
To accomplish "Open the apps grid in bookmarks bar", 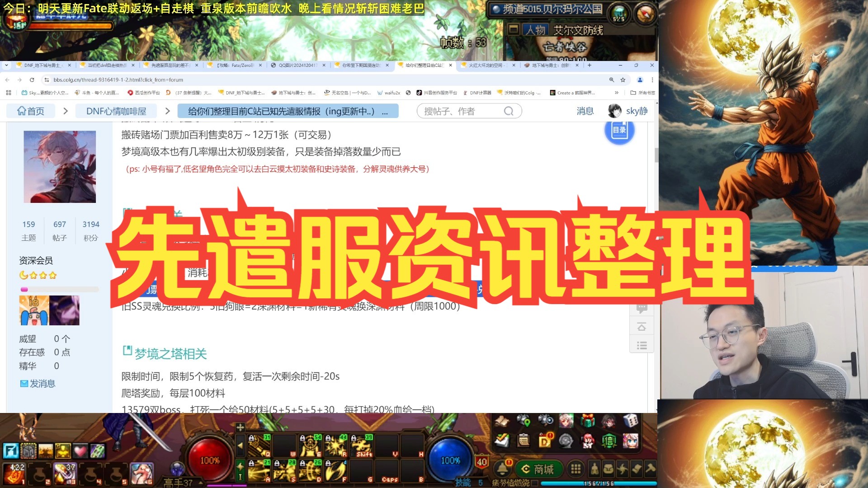I will coord(9,93).
